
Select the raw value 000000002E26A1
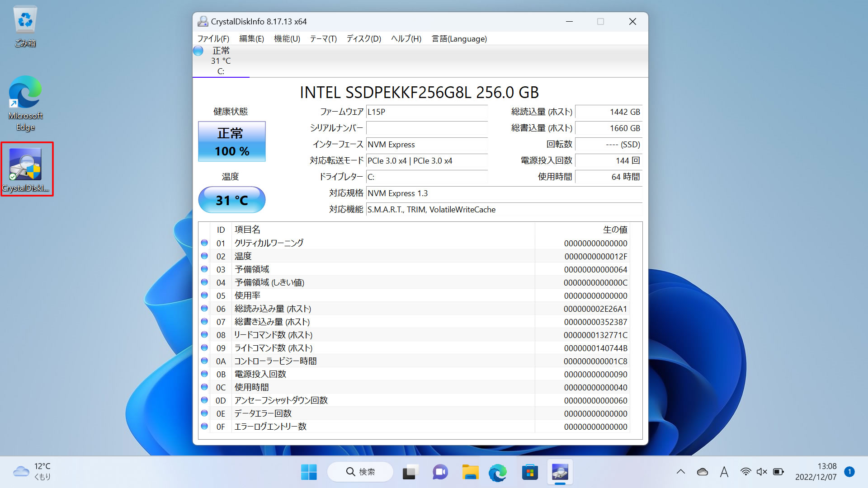point(595,309)
